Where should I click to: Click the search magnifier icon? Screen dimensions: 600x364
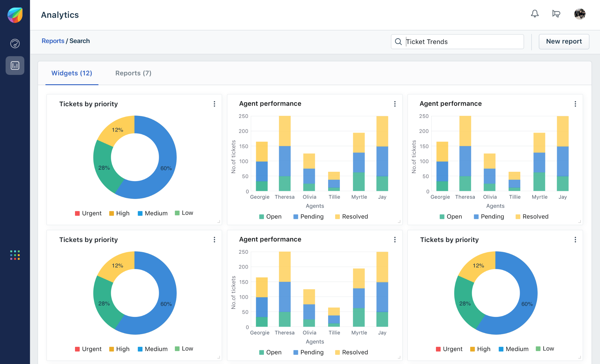(x=398, y=42)
